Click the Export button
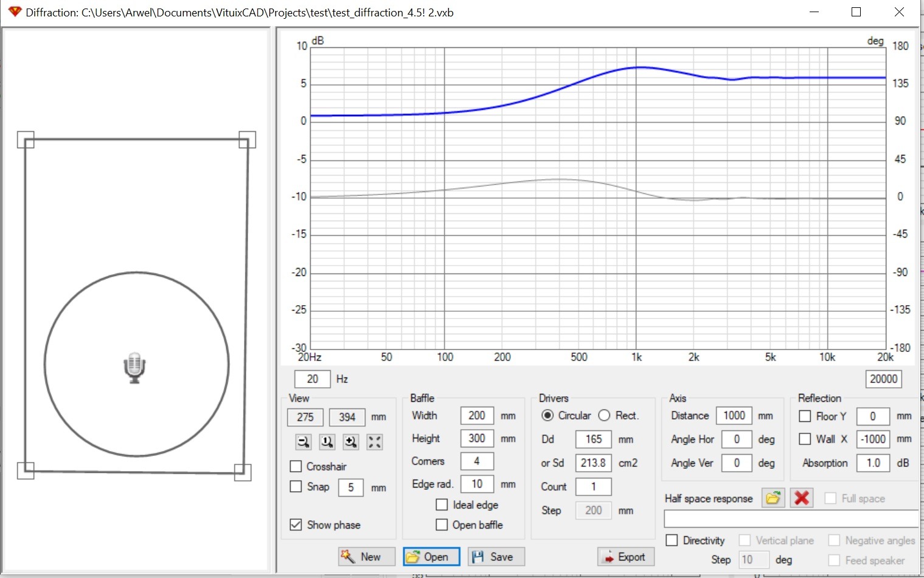 click(626, 557)
